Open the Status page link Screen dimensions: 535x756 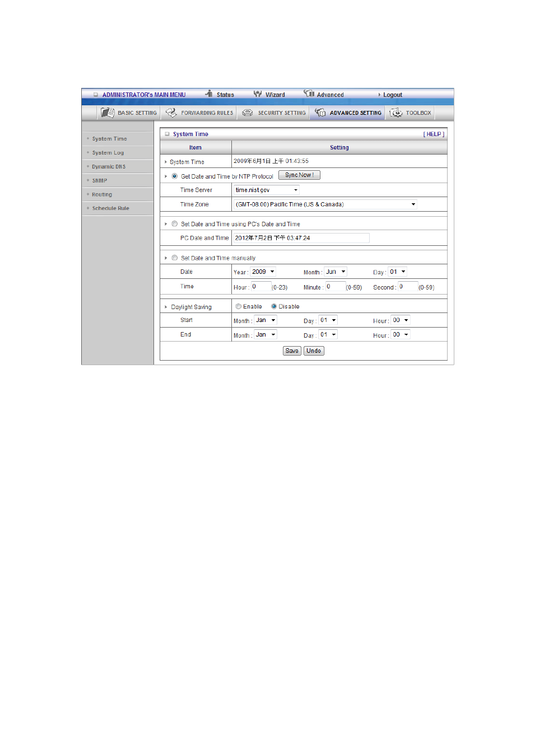[225, 95]
